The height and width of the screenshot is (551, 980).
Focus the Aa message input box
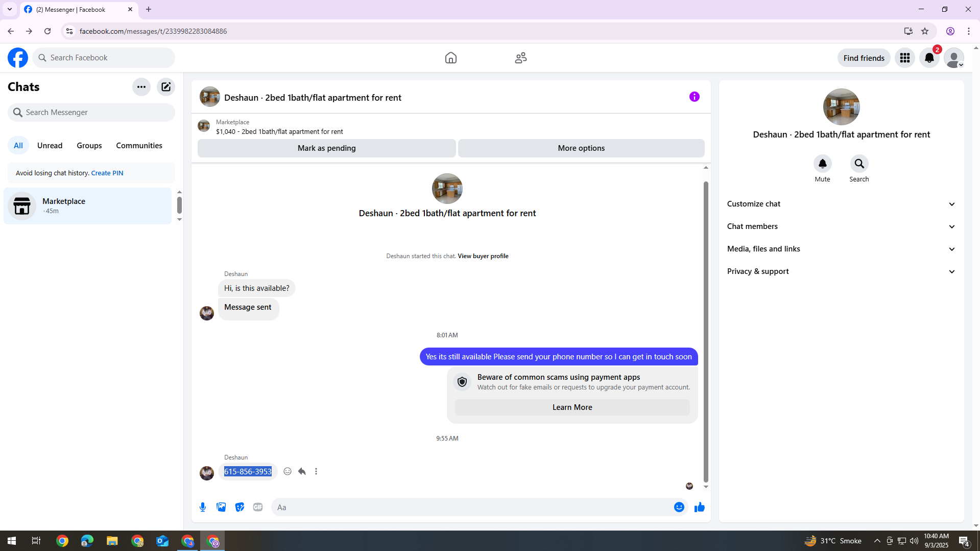pyautogui.click(x=472, y=507)
